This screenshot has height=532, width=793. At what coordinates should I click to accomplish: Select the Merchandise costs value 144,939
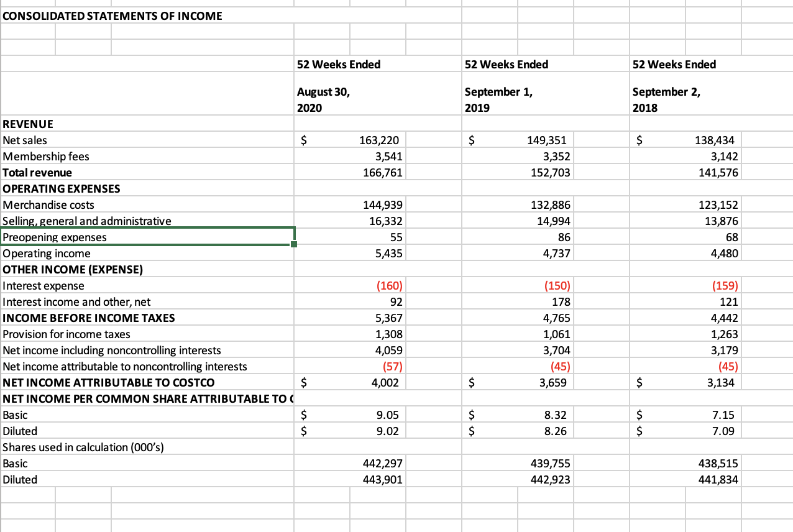(x=360, y=204)
